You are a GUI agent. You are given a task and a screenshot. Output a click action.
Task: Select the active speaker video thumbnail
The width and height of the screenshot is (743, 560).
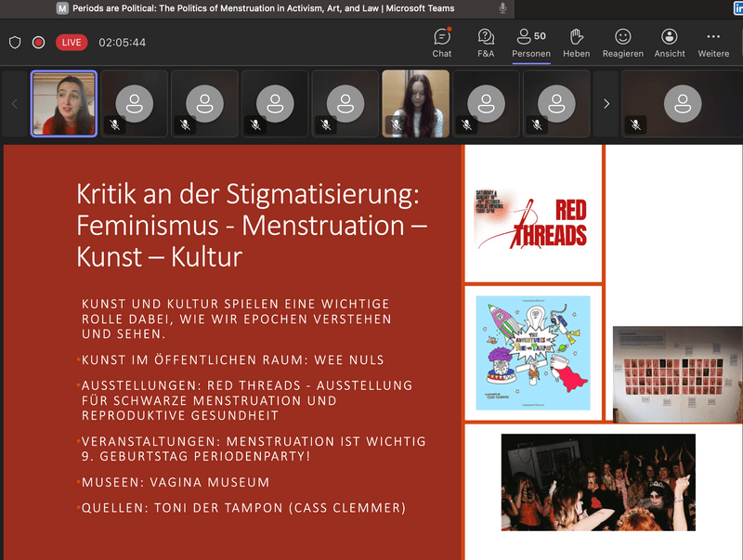click(64, 104)
